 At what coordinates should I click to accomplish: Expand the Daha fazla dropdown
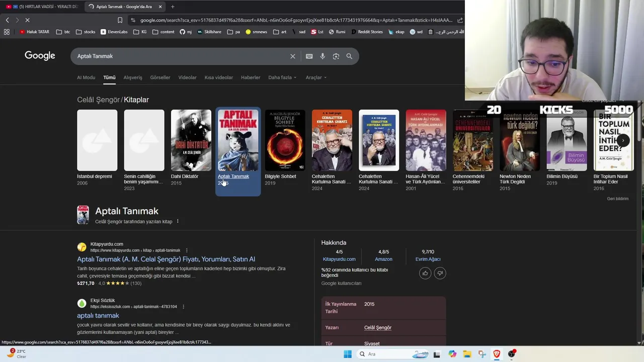point(282,77)
